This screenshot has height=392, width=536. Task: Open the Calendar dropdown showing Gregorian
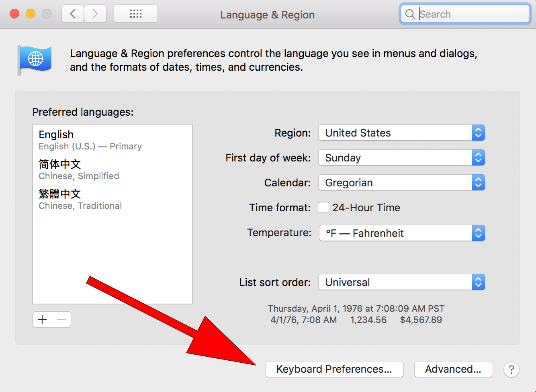point(401,183)
